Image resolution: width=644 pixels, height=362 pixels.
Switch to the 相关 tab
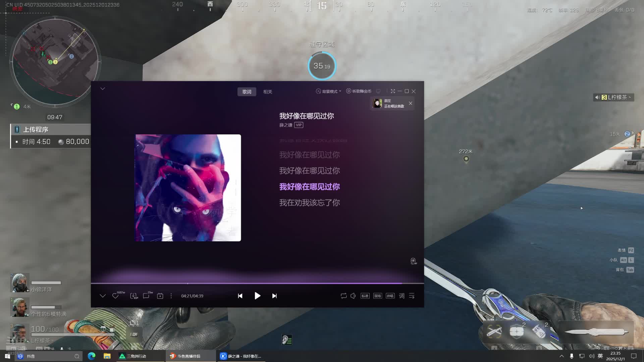point(268,92)
